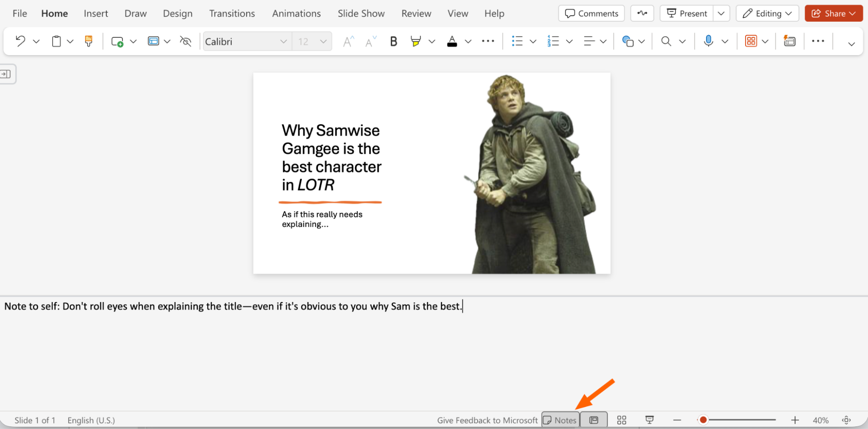Image resolution: width=868 pixels, height=429 pixels.
Task: Expand the Present options arrow
Action: tap(721, 13)
